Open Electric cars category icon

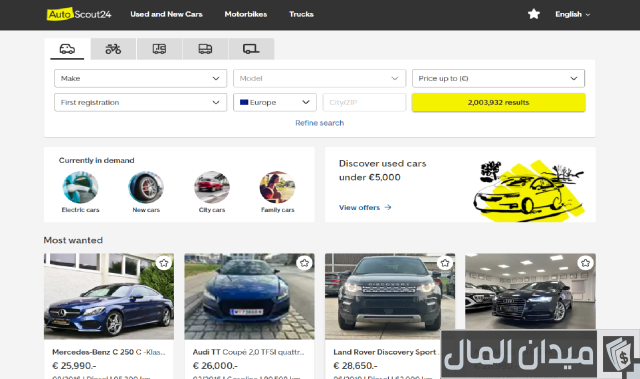[x=80, y=187]
